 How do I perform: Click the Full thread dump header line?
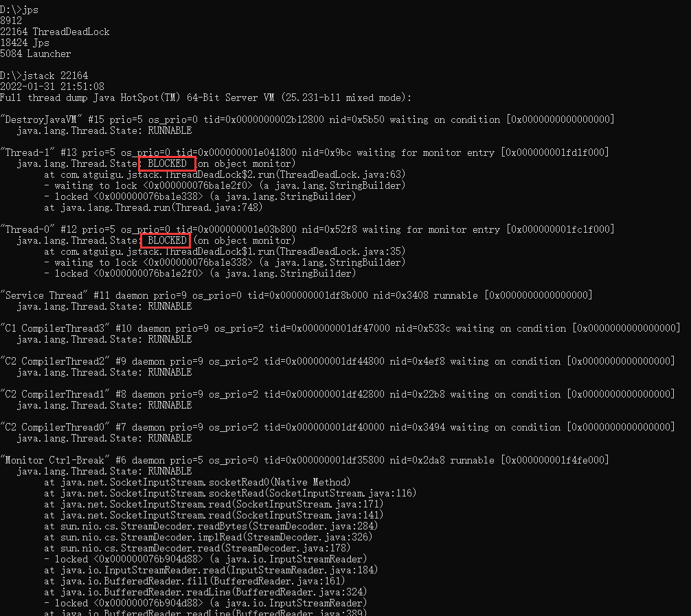[x=206, y=98]
